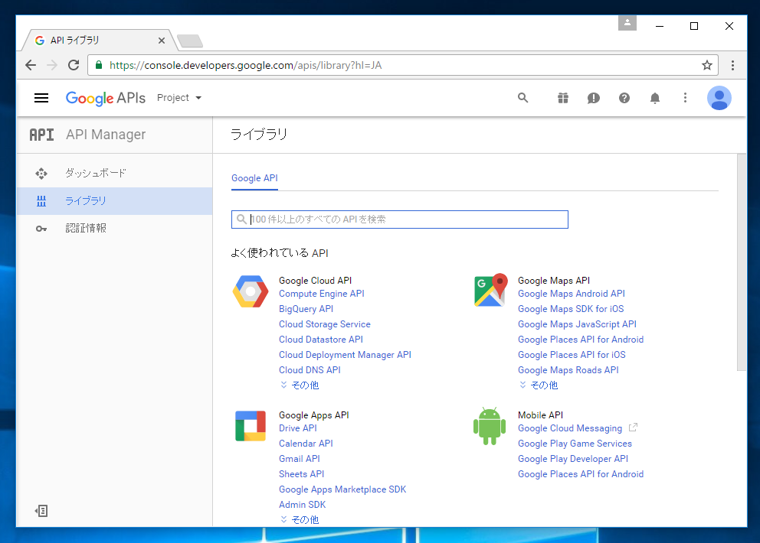Open Gmail API link
Viewport: 760px width, 543px height.
pos(299,458)
